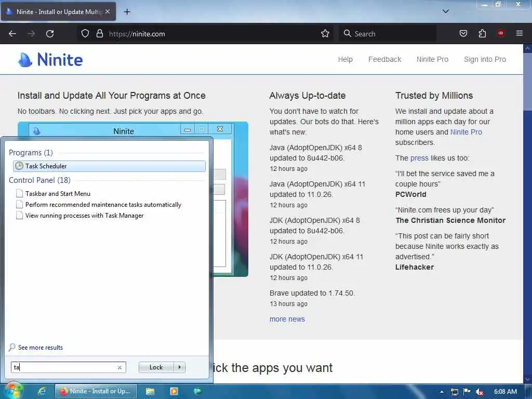Screen dimensions: 532x399
Task: Open the tracking protection shield icon
Action: point(85,34)
